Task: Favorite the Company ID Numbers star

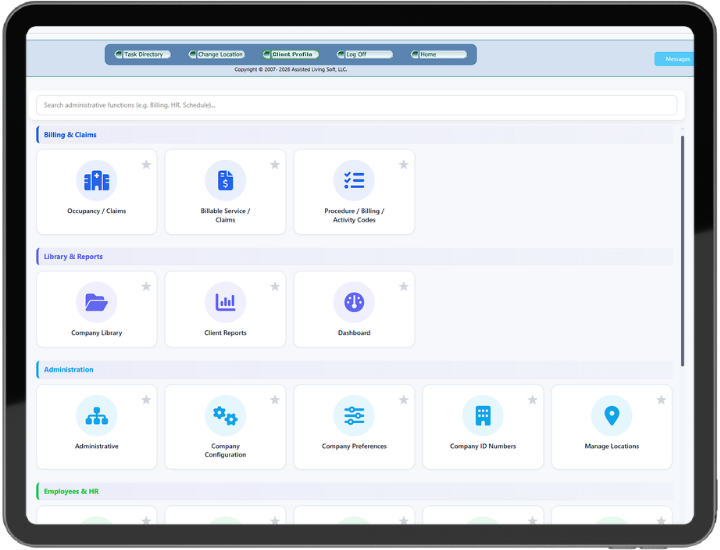Action: point(532,400)
